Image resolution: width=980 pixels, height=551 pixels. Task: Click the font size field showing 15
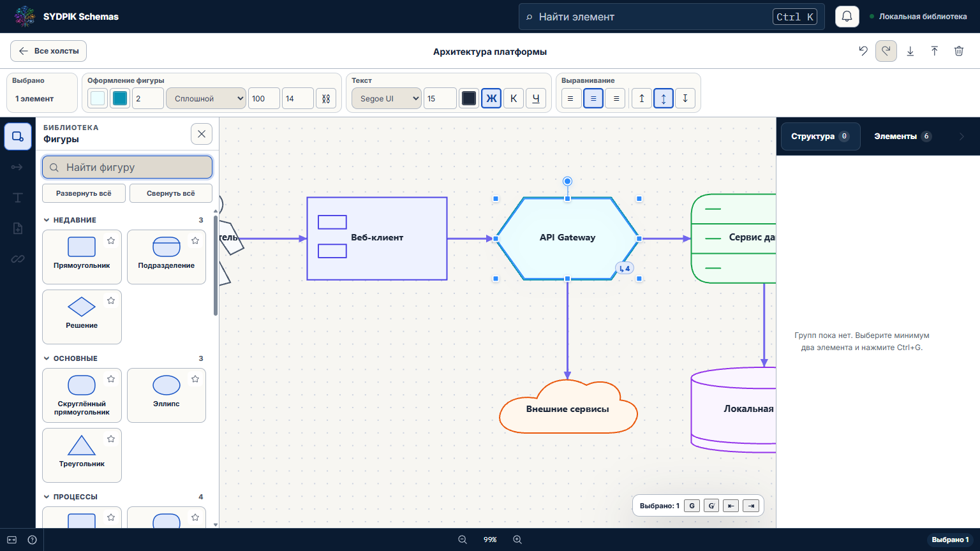pyautogui.click(x=440, y=99)
